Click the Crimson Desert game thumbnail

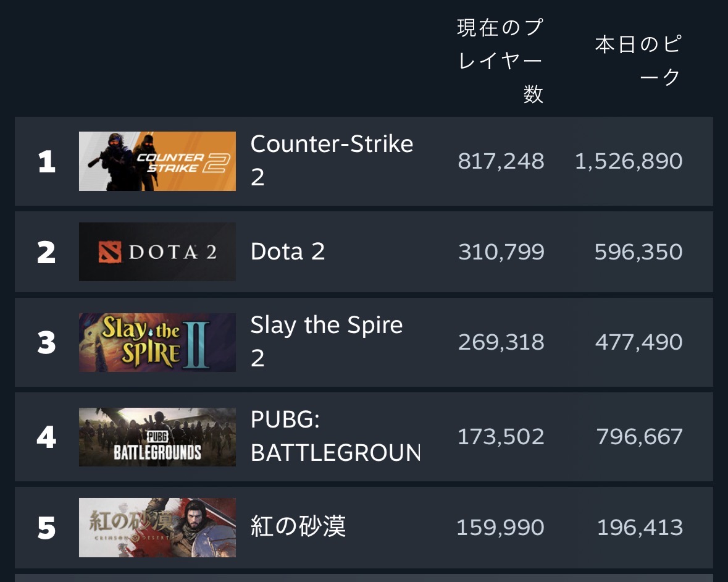pyautogui.click(x=157, y=528)
